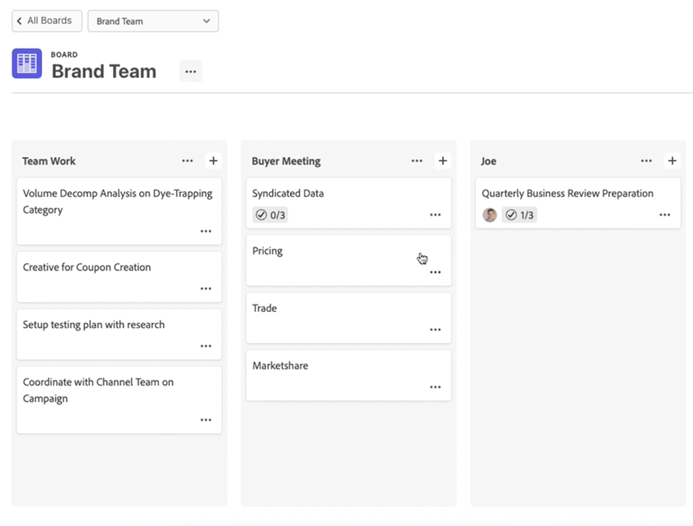Image resolution: width=693 pixels, height=526 pixels.
Task: Open the Marketshare card more menu
Action: (435, 387)
